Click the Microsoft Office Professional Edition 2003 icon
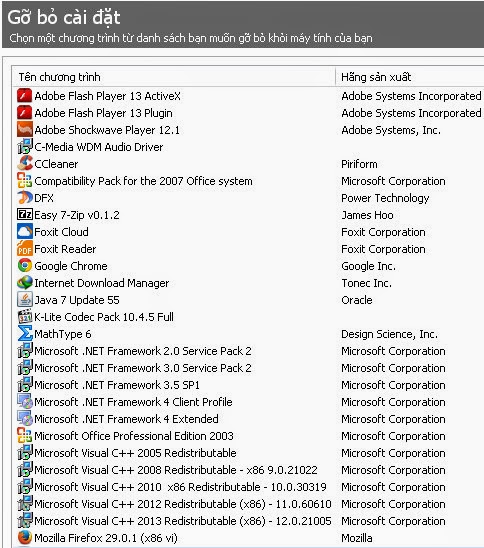Screen dimensions: 484x548 [25, 436]
